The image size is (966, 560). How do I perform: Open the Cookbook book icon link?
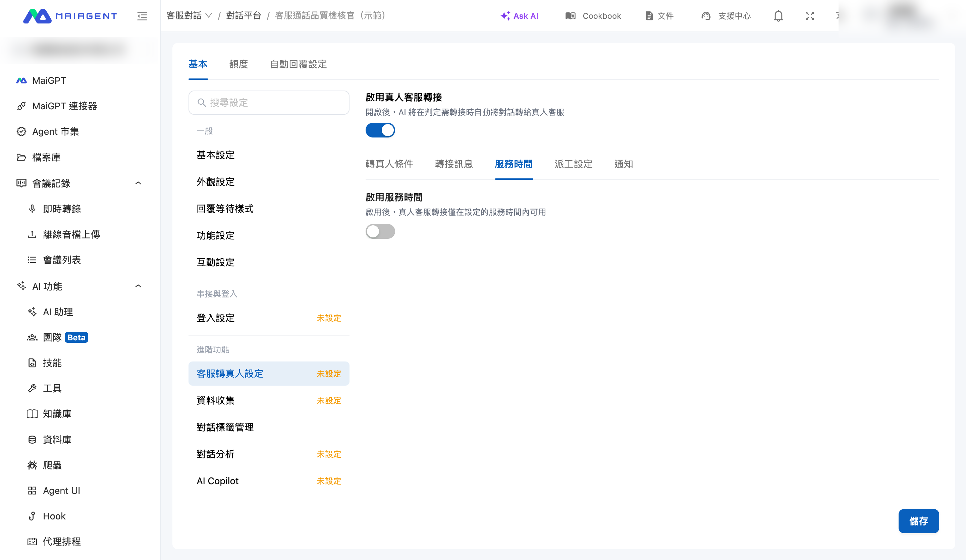tap(593, 16)
